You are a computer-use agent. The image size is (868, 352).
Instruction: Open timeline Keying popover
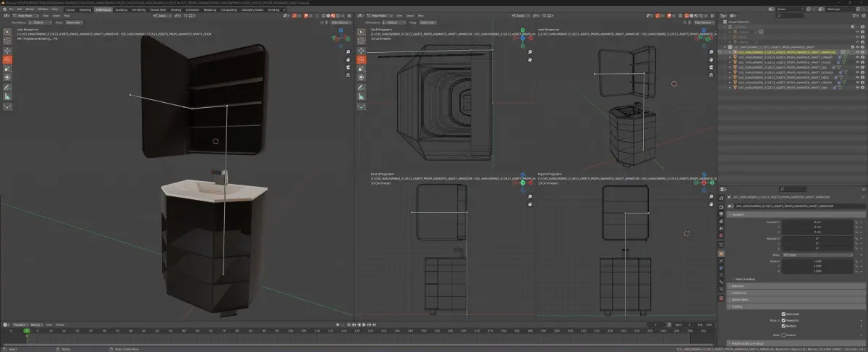[x=37, y=324]
